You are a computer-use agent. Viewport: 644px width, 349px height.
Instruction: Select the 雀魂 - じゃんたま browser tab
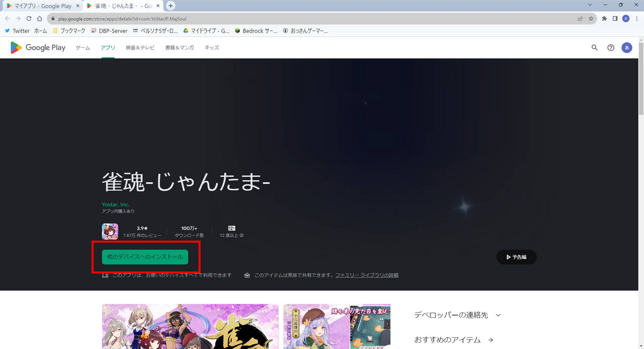(122, 6)
